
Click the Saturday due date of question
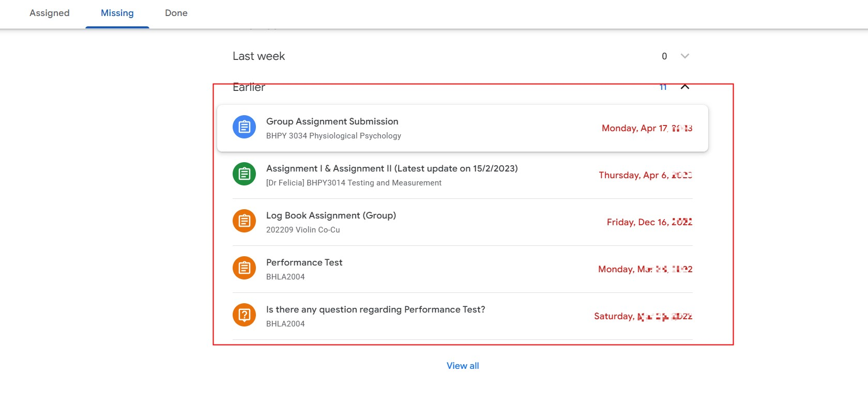[x=643, y=316]
